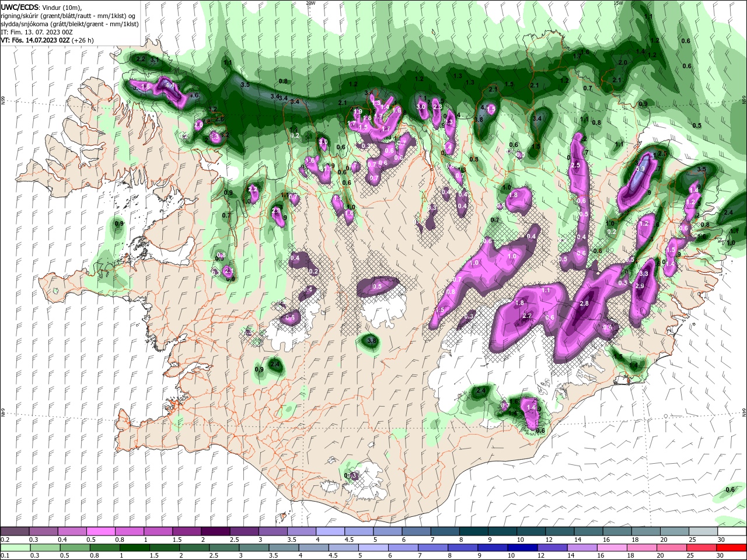Select the red-pink rain swatch labeled 25

tap(702, 548)
